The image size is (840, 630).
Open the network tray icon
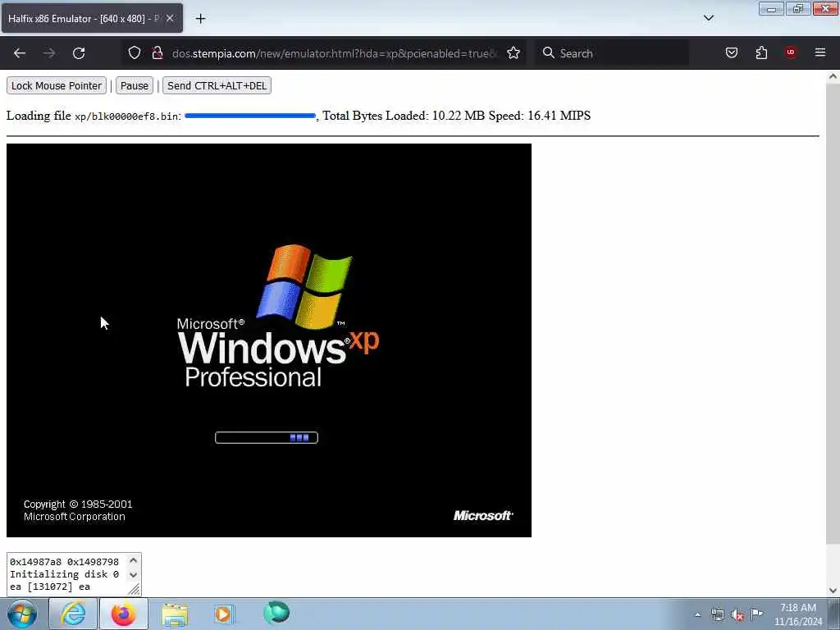pyautogui.click(x=717, y=615)
